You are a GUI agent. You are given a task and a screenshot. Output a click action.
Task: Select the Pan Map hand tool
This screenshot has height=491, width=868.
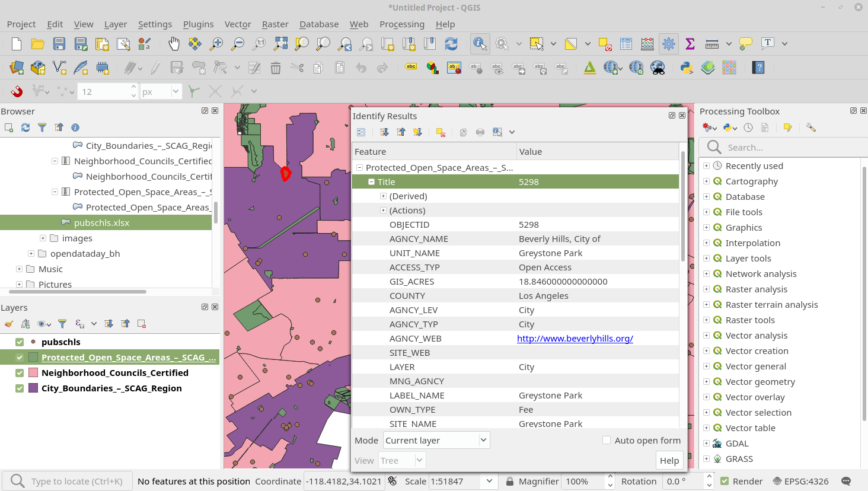point(174,44)
